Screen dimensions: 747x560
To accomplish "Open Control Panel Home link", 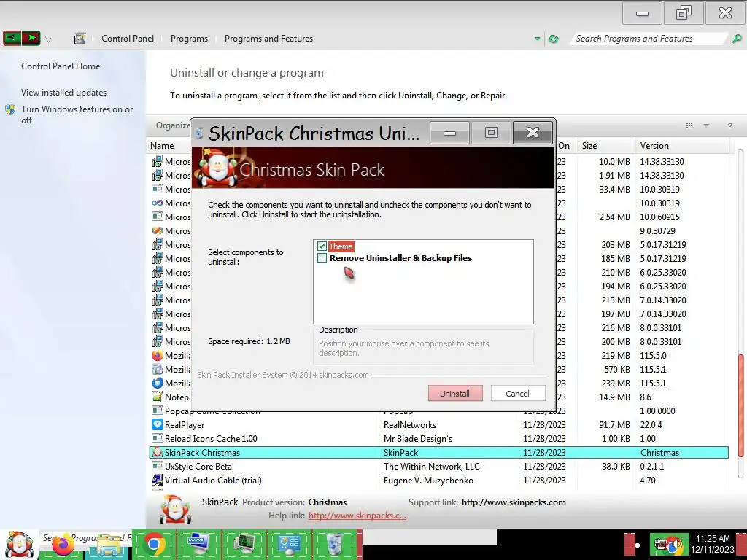I will point(61,66).
